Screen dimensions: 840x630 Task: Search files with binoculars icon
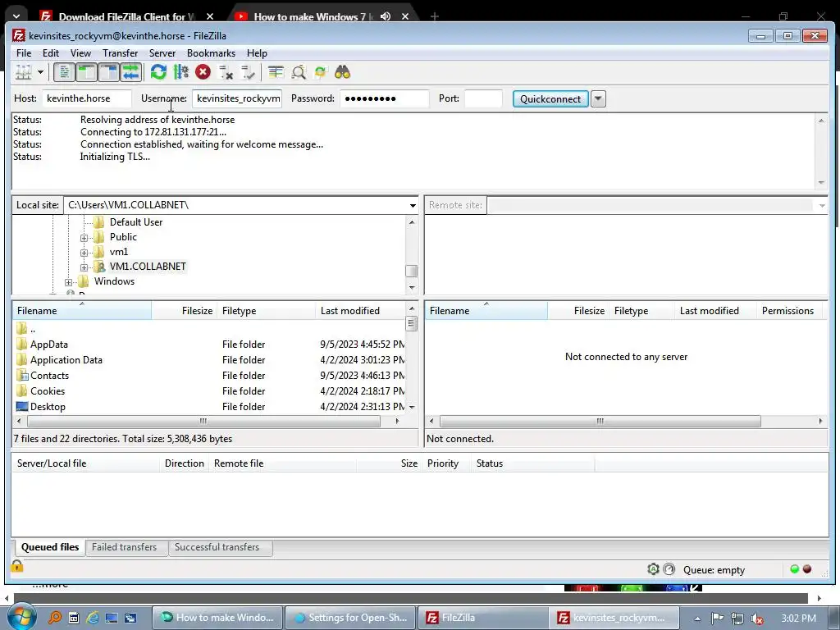342,72
